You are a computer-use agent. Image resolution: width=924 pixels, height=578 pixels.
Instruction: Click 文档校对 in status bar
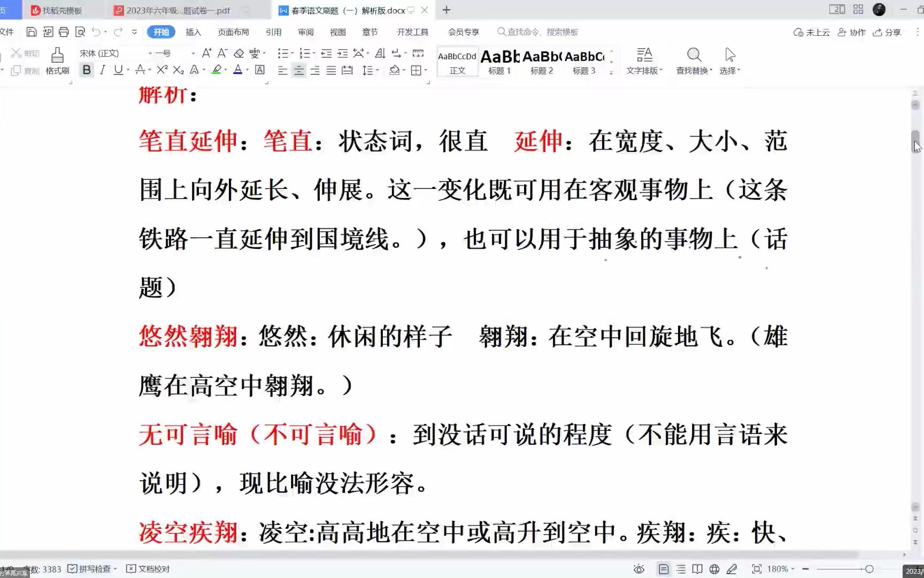coord(148,569)
